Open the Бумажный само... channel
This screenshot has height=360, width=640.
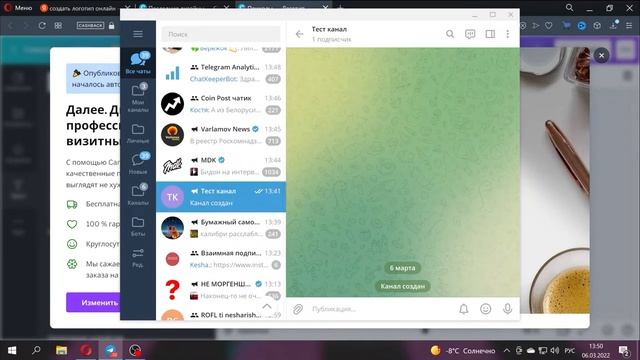221,228
